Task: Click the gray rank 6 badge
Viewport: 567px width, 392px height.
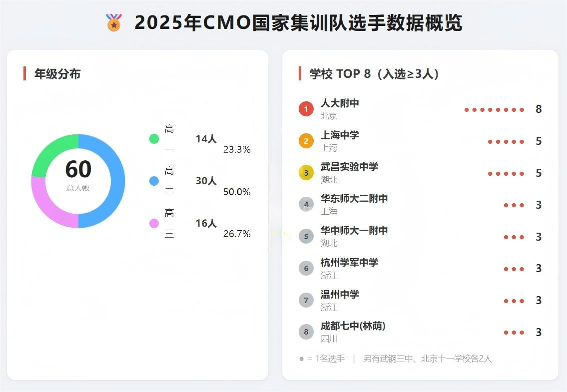Action: [306, 268]
